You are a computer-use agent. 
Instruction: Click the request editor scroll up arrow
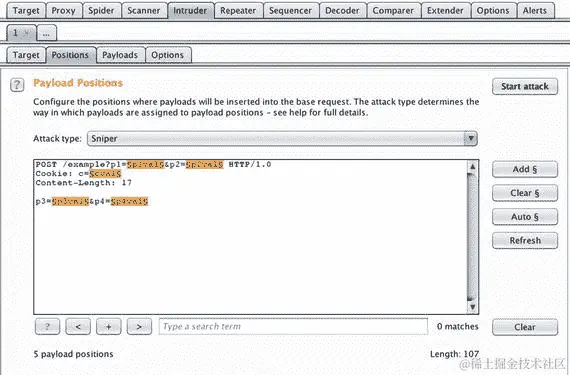[472, 167]
